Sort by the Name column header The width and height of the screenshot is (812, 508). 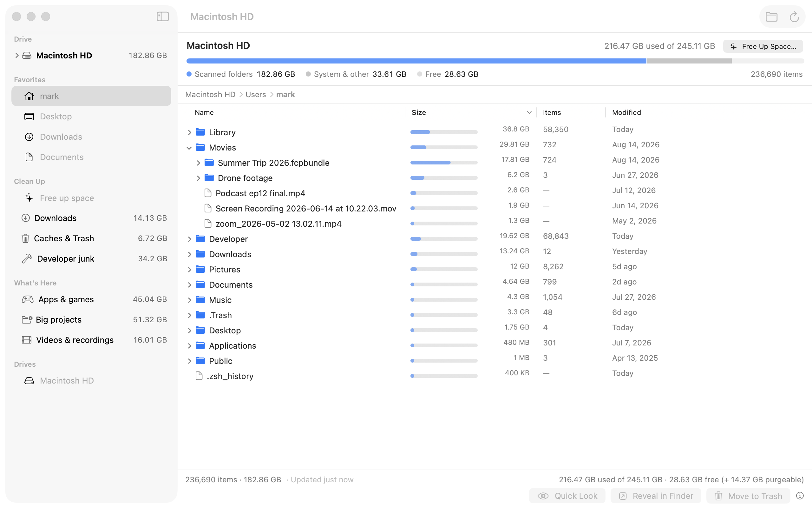click(204, 112)
